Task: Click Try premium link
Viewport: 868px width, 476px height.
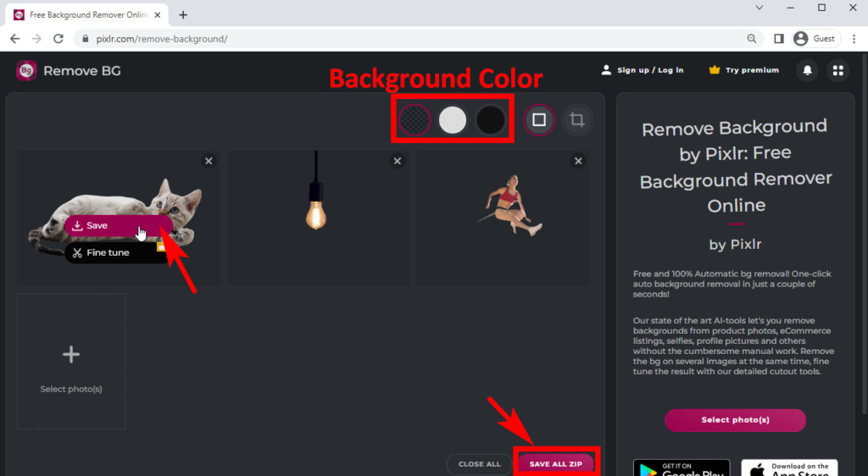Action: coord(744,70)
